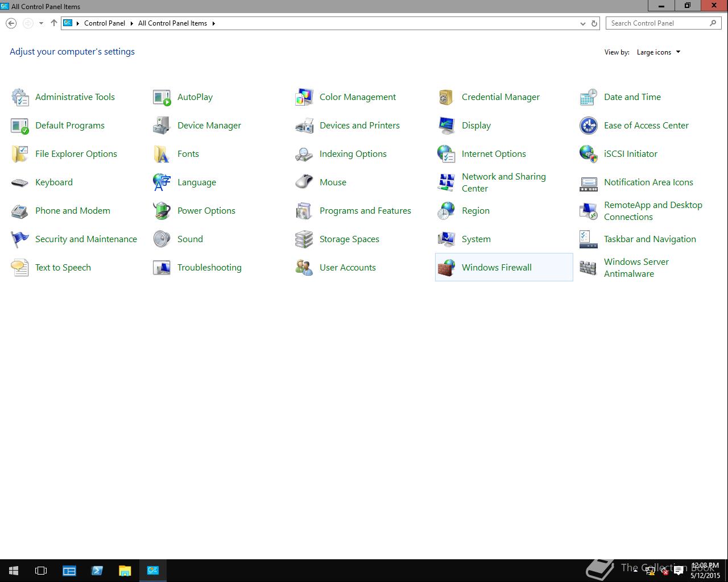Click Security and Maintenance flag icon

(x=20, y=239)
